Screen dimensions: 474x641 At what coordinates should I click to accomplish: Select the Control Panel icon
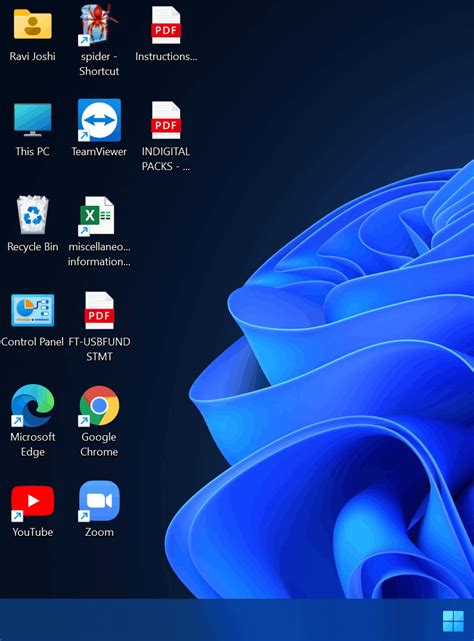click(x=33, y=310)
